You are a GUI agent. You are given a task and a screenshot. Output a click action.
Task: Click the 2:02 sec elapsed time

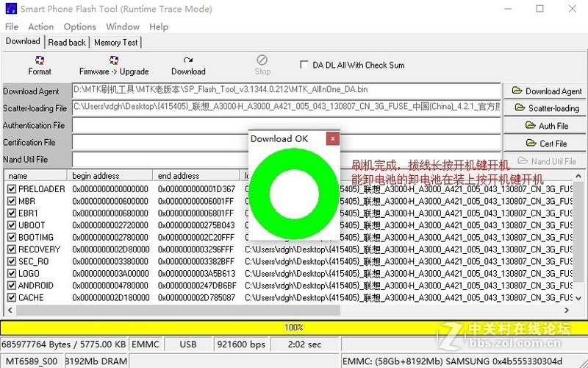(304, 344)
